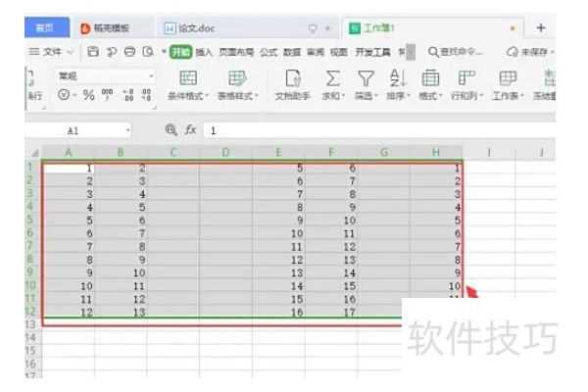Screen dimensions: 588x392
Task: Click cell E6 containing 10
Action: tap(278, 233)
